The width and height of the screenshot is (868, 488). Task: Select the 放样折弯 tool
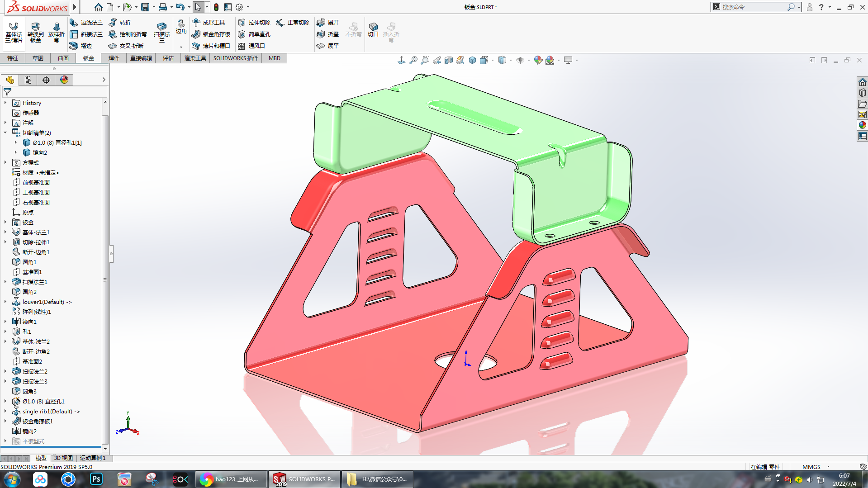[56, 32]
